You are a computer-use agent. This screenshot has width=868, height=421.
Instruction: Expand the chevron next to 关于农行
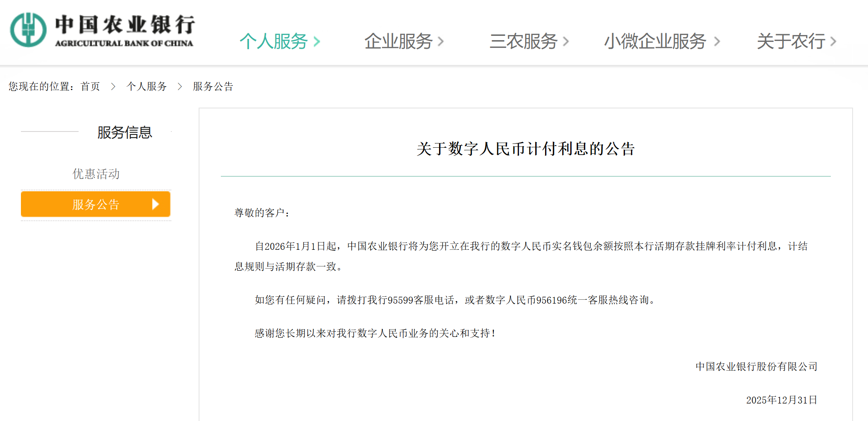click(833, 42)
